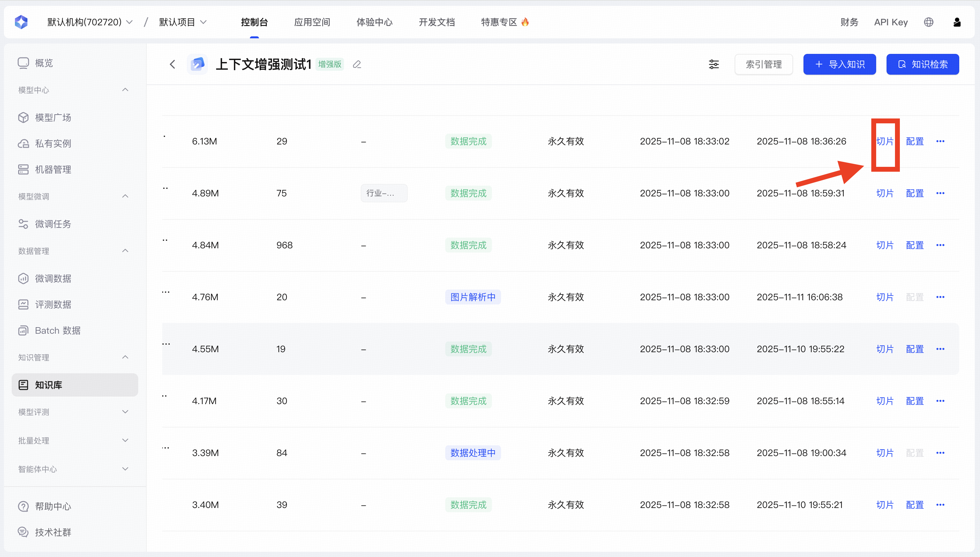Open 帮助中心 from the sidebar
980x557 pixels.
pos(53,506)
